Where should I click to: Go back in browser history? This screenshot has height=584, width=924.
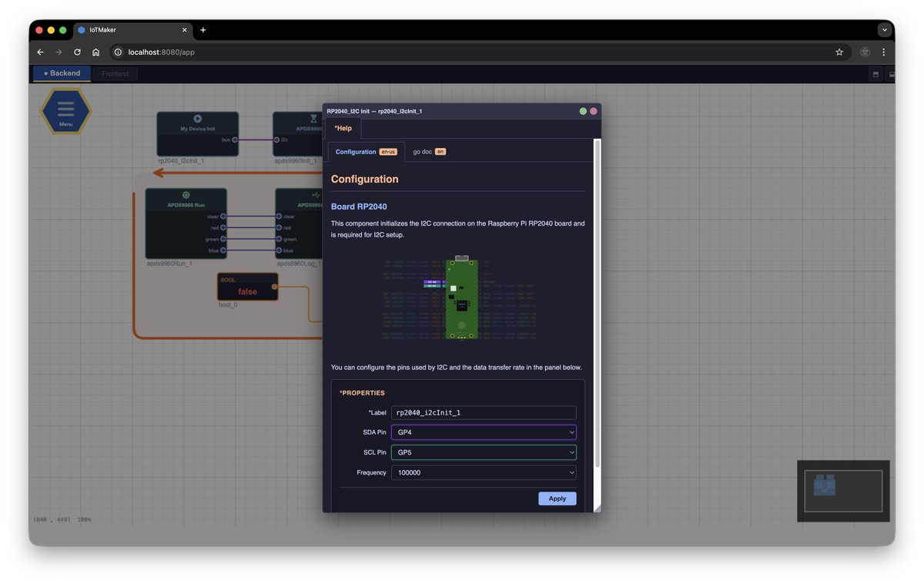(40, 52)
